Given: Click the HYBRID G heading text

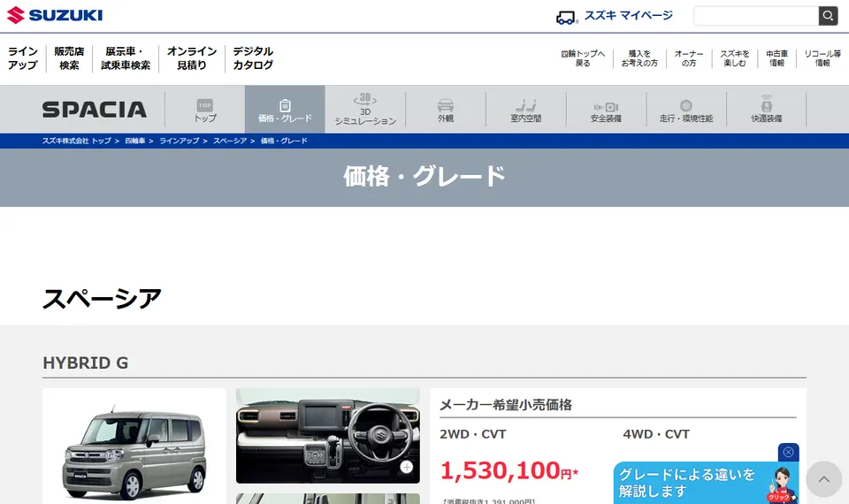Looking at the screenshot, I should pyautogui.click(x=86, y=363).
